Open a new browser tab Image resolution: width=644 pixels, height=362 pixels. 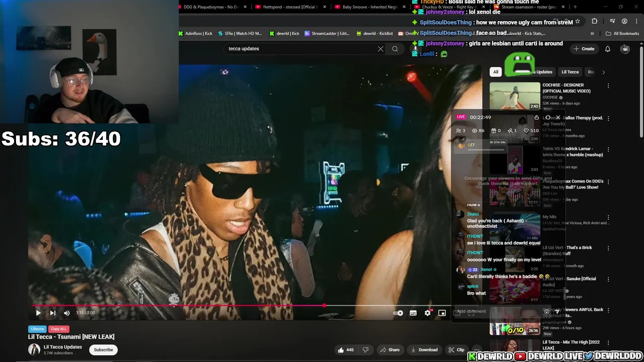tap(575, 7)
